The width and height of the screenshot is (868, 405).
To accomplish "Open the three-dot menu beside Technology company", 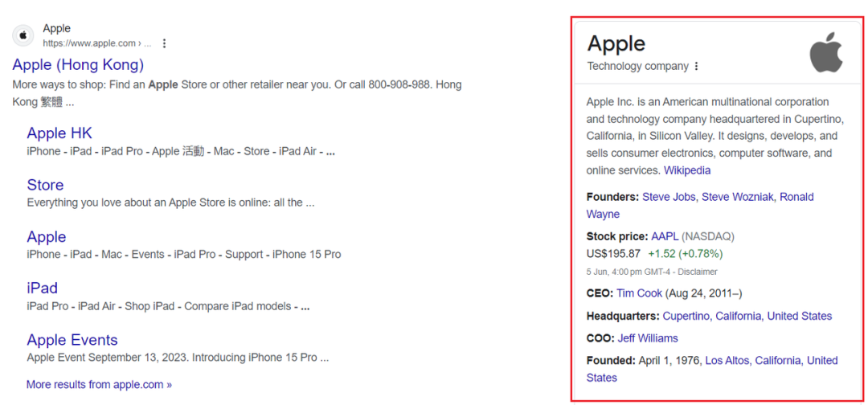I will (696, 67).
